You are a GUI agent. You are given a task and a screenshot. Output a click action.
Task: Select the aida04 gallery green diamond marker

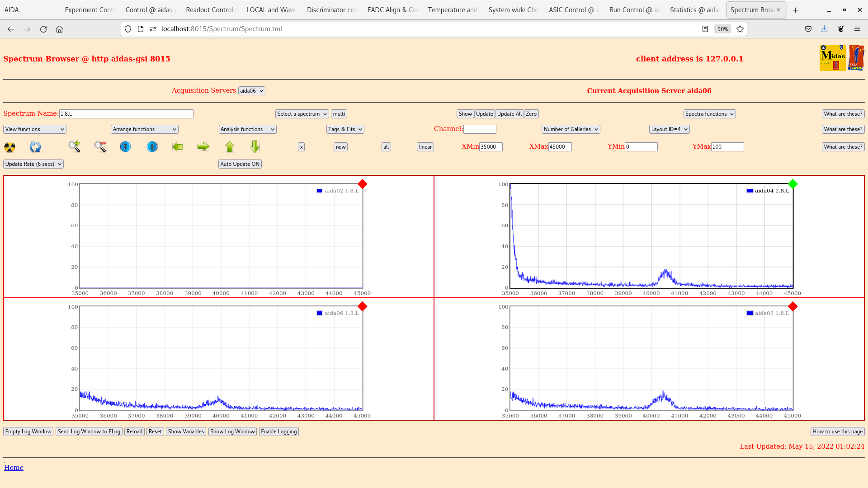[x=793, y=184]
